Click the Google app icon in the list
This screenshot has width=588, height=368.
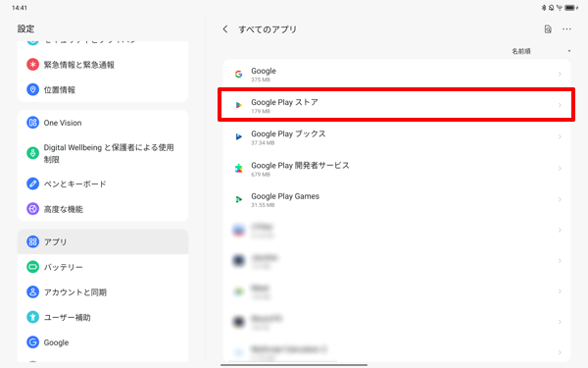tap(238, 74)
